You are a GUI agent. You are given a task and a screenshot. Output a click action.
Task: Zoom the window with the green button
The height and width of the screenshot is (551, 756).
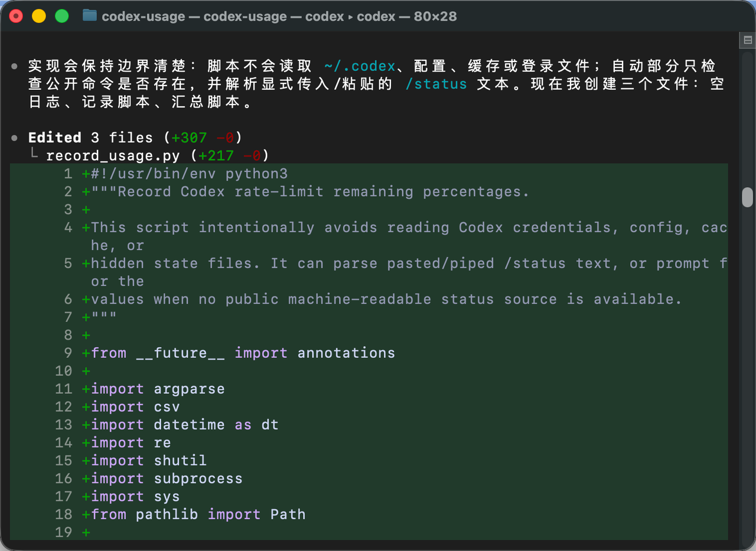[62, 16]
